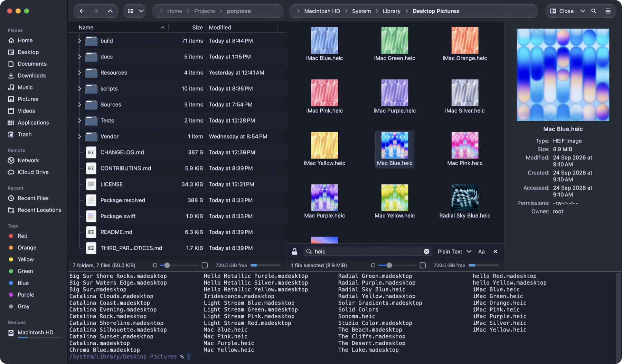Toggle case sensitivity Aa button
This screenshot has height=364, width=622.
481,251
